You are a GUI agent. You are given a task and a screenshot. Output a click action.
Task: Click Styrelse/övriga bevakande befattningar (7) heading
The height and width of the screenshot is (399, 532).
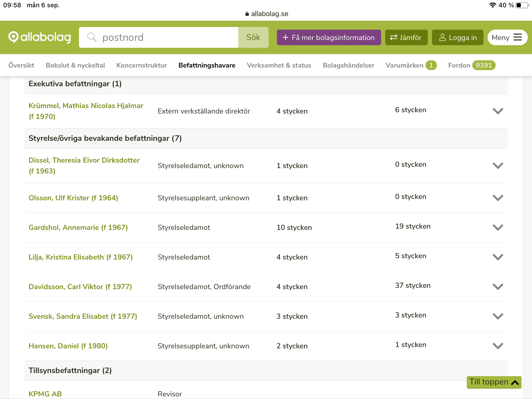tap(105, 138)
